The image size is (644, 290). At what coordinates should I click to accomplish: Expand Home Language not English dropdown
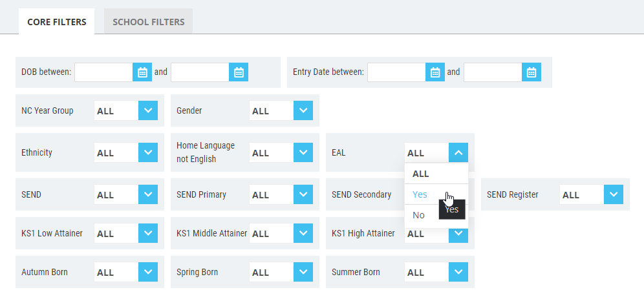tap(303, 152)
